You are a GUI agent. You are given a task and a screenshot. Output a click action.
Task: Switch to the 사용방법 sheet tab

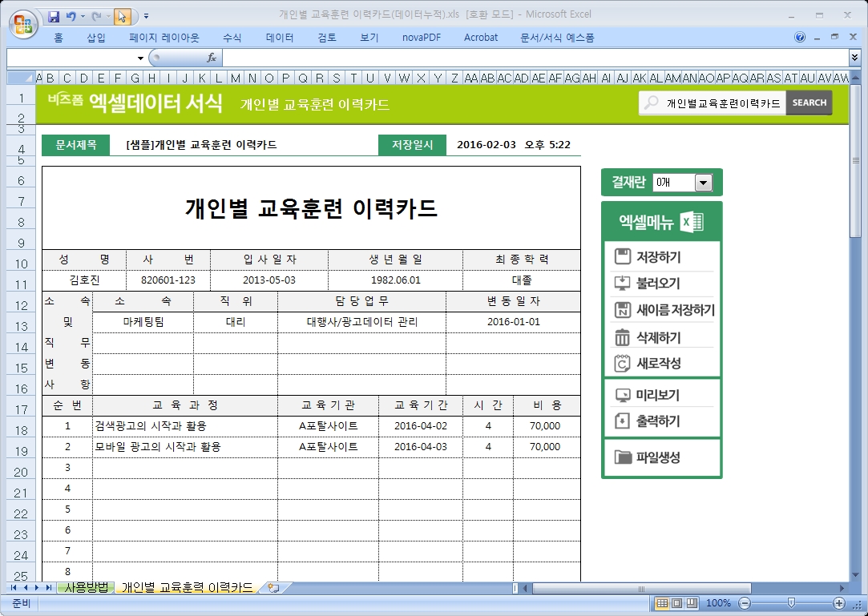tap(86, 588)
